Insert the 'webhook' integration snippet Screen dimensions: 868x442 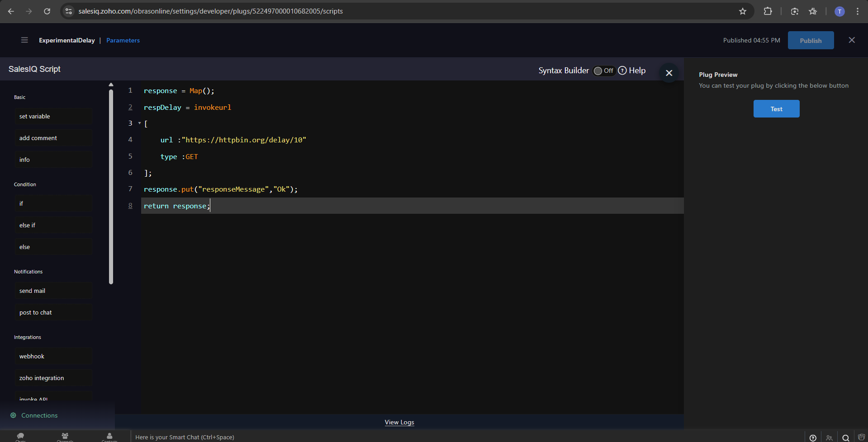tap(53, 356)
